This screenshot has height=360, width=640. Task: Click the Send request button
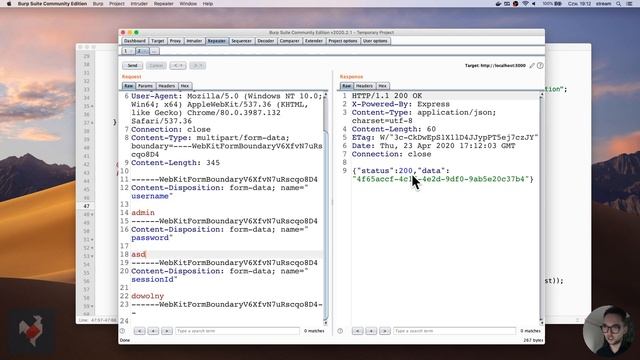(x=132, y=65)
